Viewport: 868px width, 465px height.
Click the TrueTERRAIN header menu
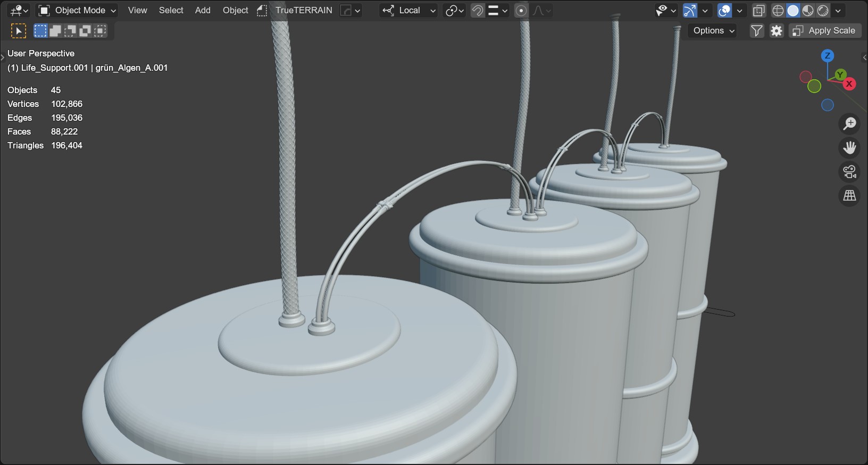point(304,10)
